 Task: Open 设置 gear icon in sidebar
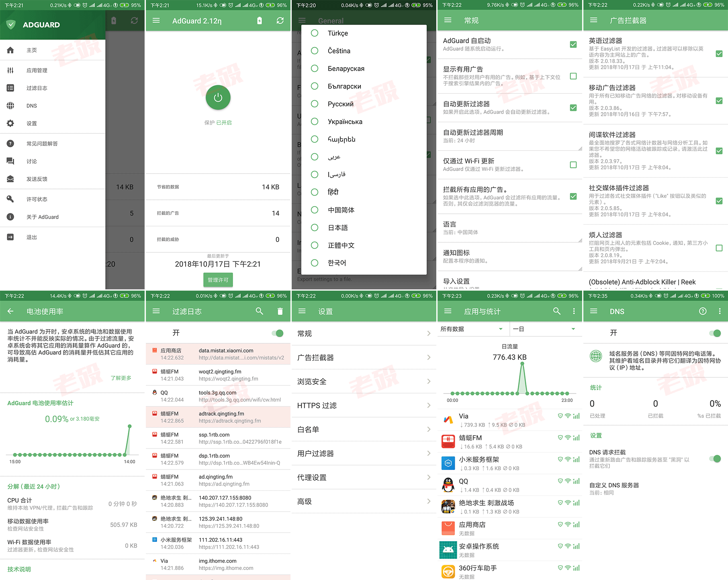point(10,123)
